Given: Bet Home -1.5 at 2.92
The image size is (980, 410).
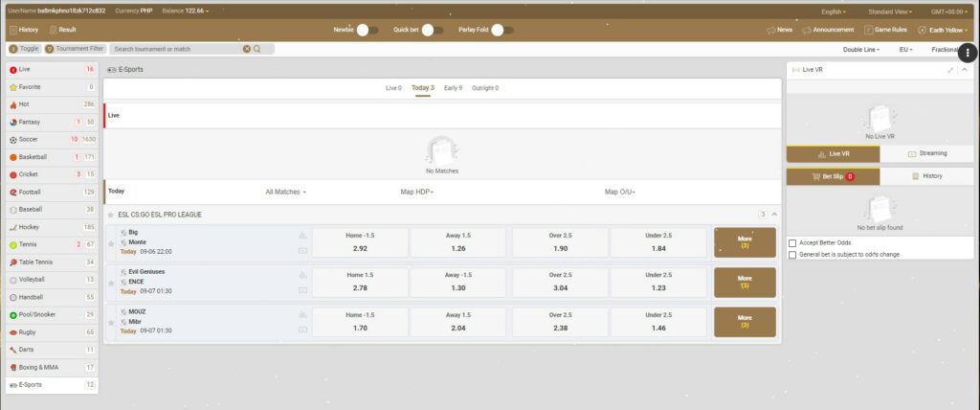Looking at the screenshot, I should point(360,242).
